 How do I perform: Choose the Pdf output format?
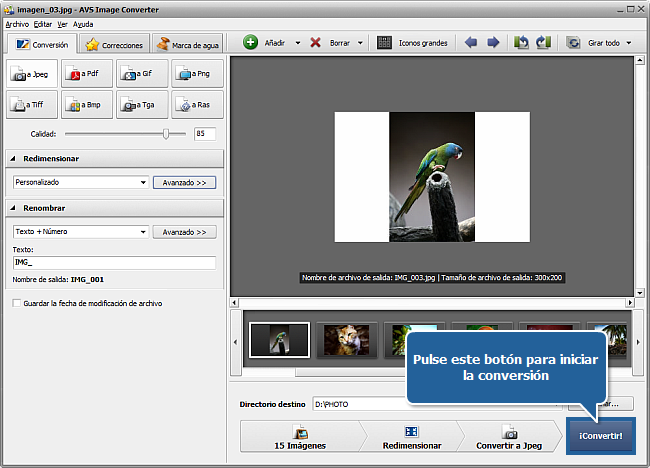point(86,73)
